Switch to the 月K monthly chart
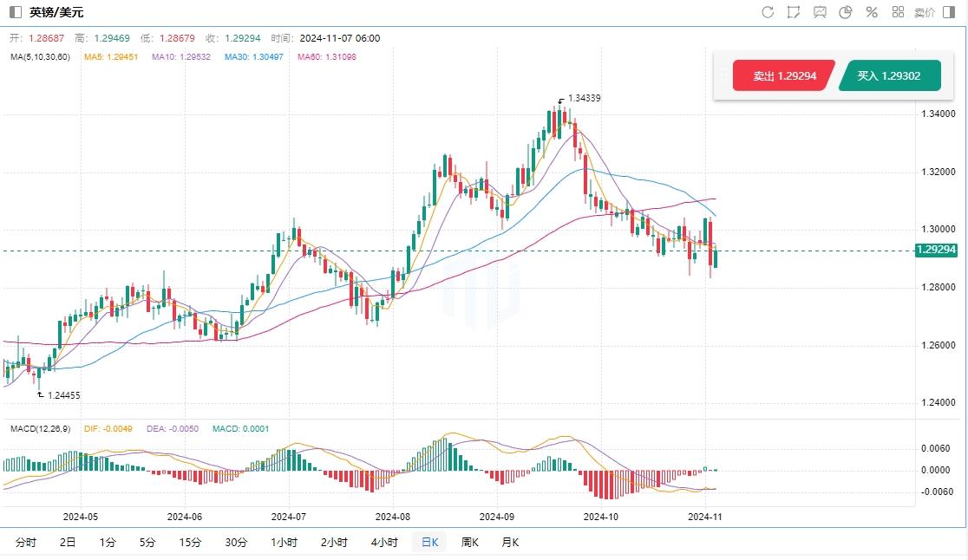The height and width of the screenshot is (560, 968). (x=510, y=543)
